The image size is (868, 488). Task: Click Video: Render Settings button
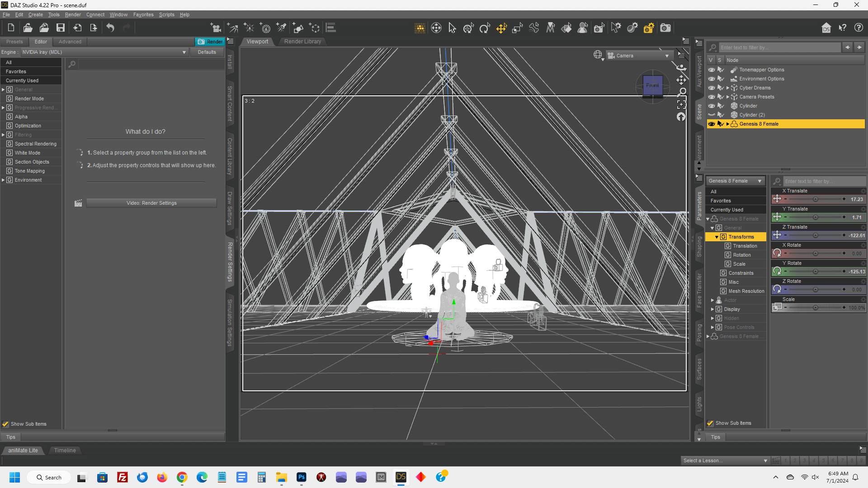151,203
